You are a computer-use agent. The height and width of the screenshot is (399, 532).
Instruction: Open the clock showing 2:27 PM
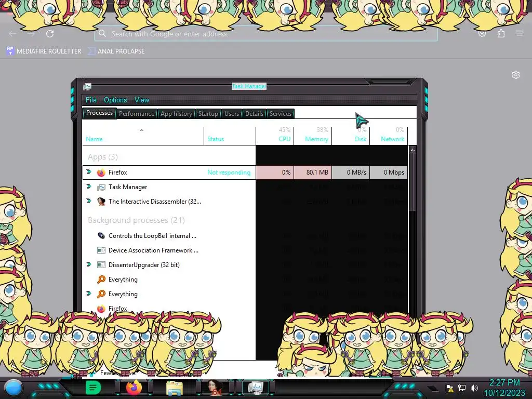(x=504, y=388)
